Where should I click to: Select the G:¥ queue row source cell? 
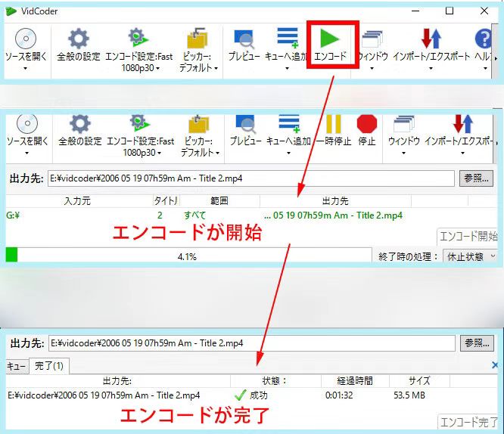click(13, 215)
